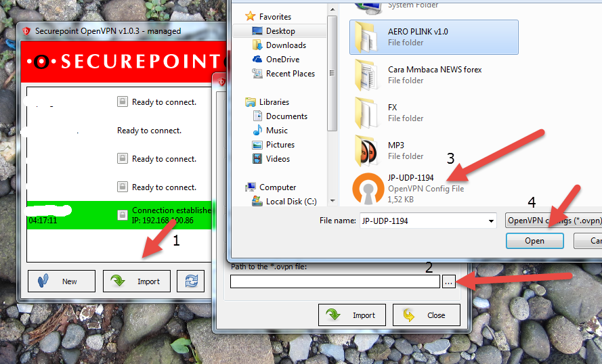Click lock icon of third Ready to connect row
The image size is (602, 364).
tap(123, 158)
